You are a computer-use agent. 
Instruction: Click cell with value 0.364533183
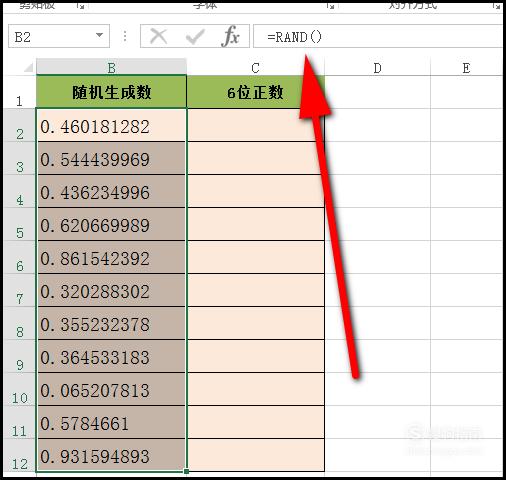pos(111,356)
